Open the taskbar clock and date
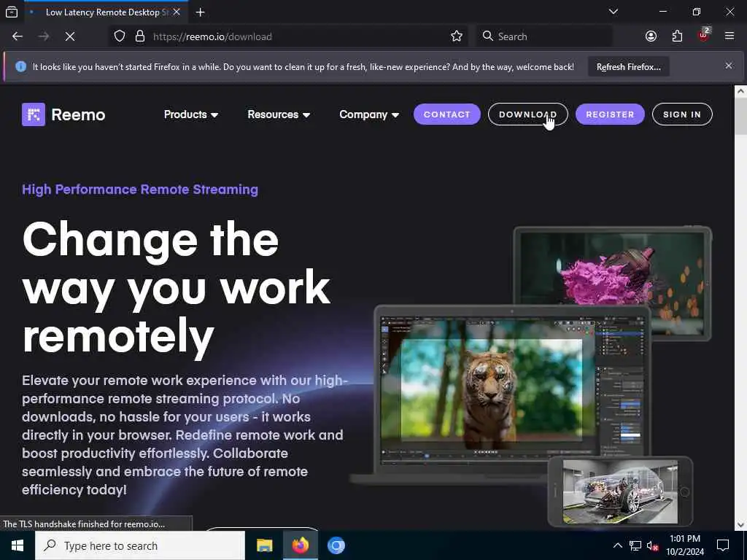Viewport: 747px width, 560px height. click(x=684, y=545)
